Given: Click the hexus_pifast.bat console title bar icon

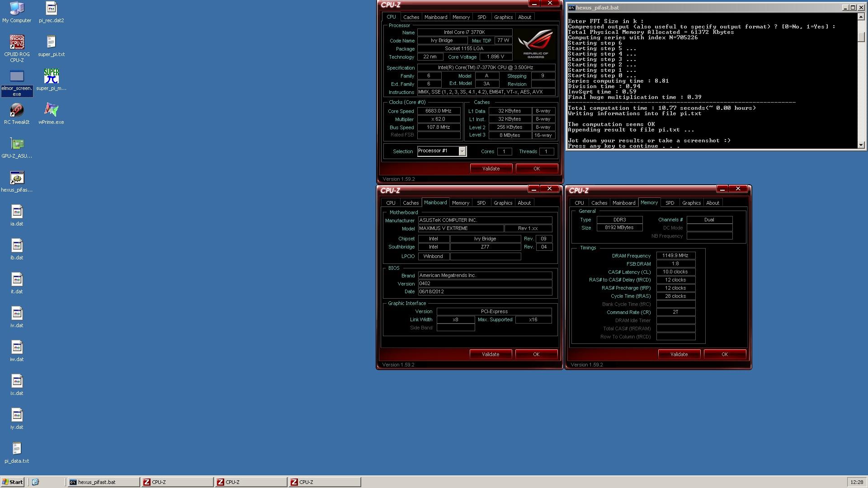Looking at the screenshot, I should point(571,8).
